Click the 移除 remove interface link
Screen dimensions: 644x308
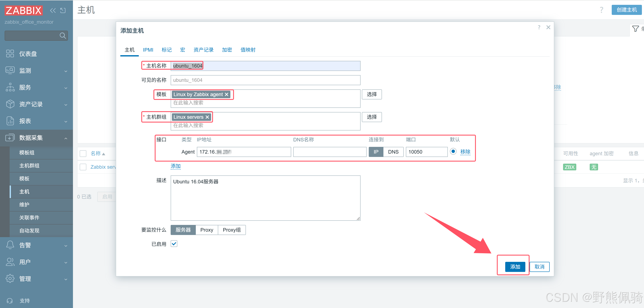(x=465, y=152)
